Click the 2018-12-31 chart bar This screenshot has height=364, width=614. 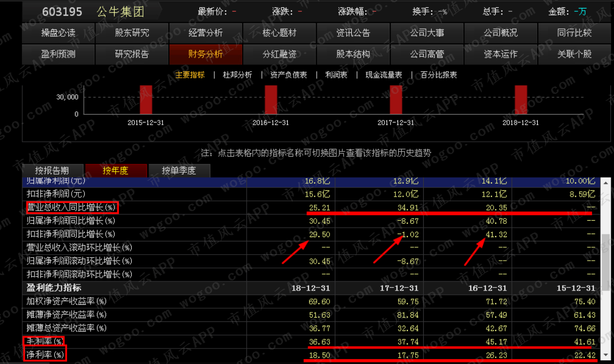[x=521, y=100]
